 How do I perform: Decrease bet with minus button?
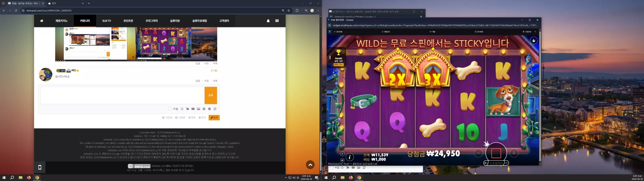pyautogui.click(x=478, y=153)
